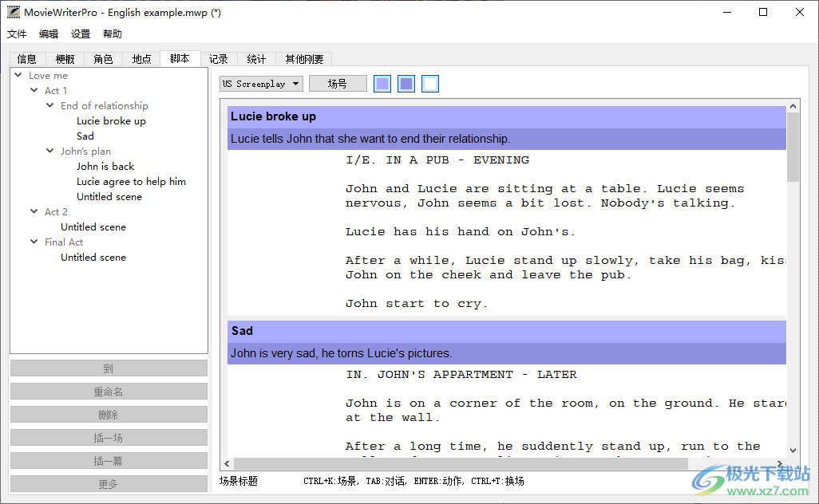The height and width of the screenshot is (504, 819).
Task: Select the John's plan label in tree
Action: 85,151
